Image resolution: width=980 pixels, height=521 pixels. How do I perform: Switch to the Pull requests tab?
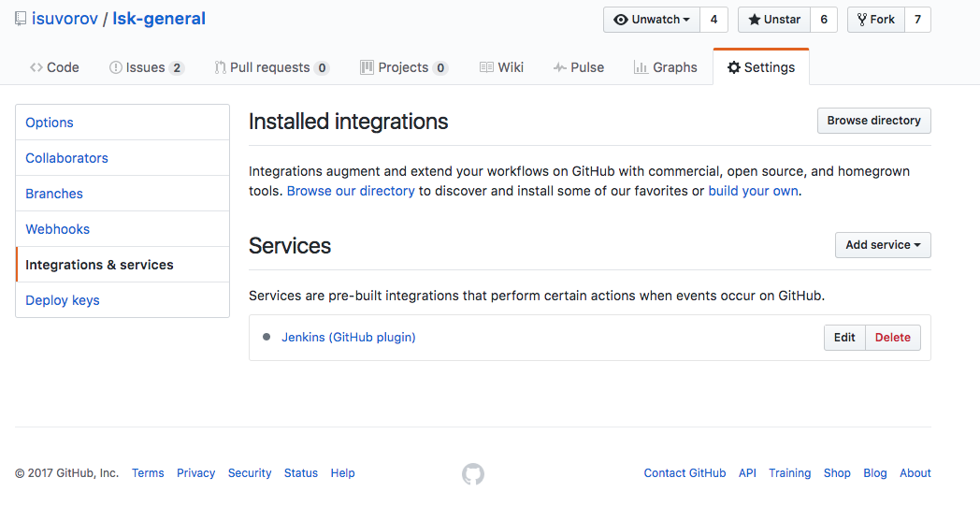271,67
